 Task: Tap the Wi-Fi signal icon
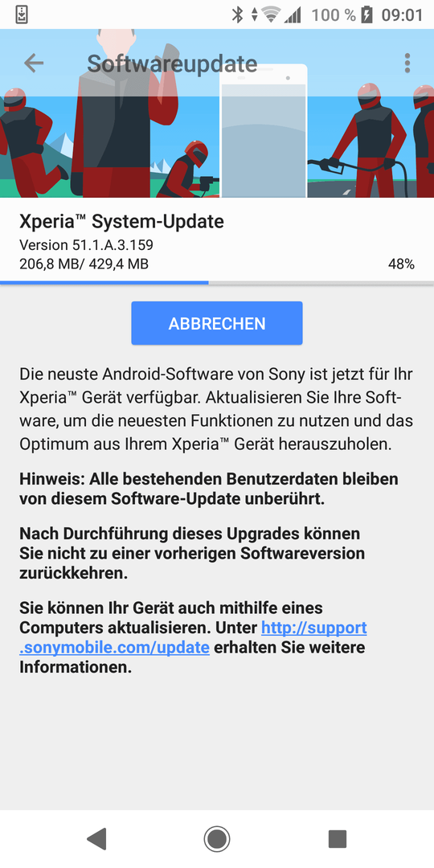271,14
